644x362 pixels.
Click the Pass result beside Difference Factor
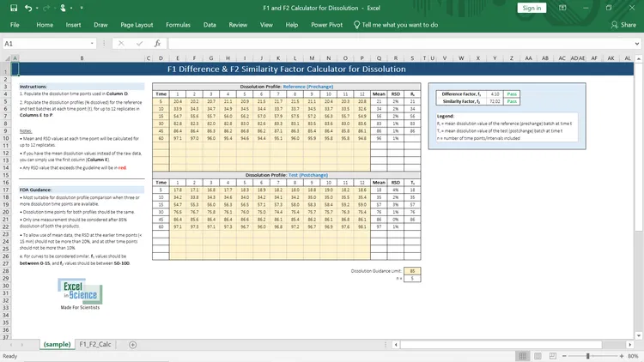coord(512,94)
